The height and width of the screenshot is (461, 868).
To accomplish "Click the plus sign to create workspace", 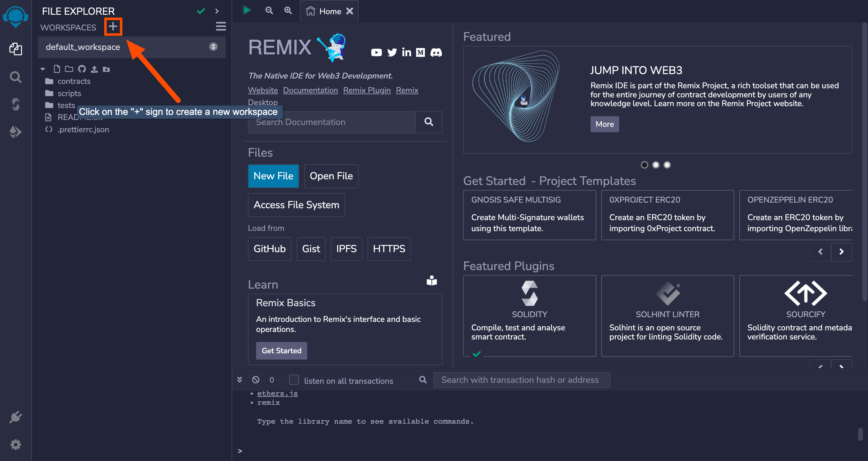I will coord(113,27).
